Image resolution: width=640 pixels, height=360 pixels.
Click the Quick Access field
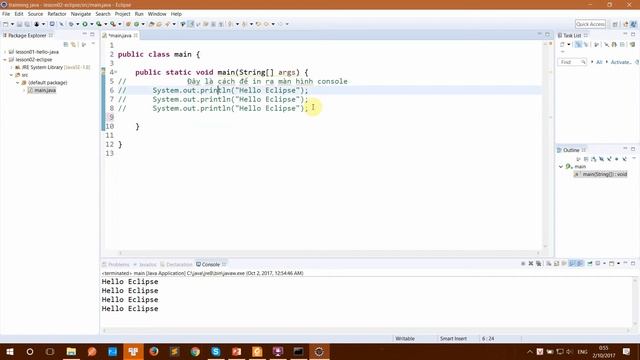pos(590,24)
